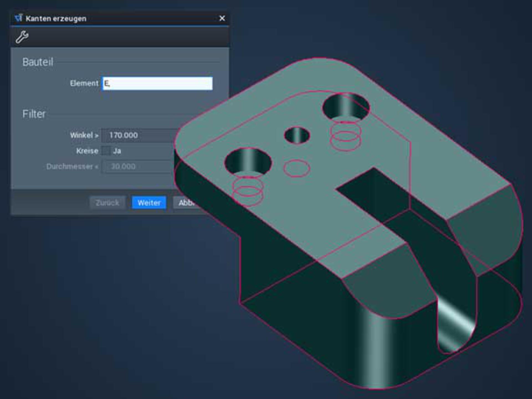Click the Filter section heading
This screenshot has width=532, height=399.
pyautogui.click(x=34, y=114)
